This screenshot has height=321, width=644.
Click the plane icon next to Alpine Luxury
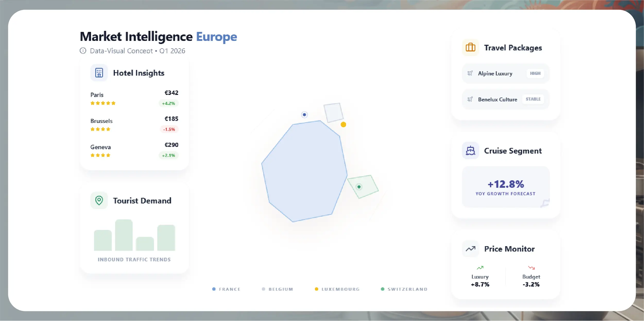point(470,73)
